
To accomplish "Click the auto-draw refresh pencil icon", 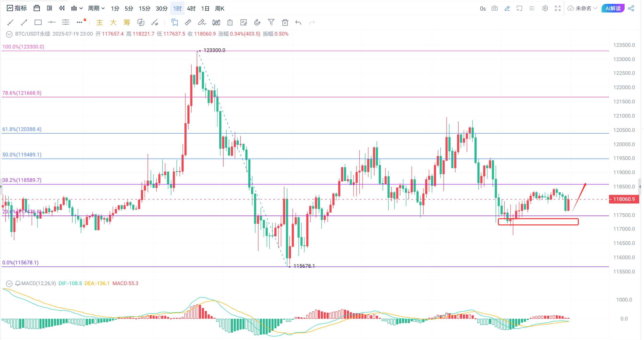I will pos(141,23).
